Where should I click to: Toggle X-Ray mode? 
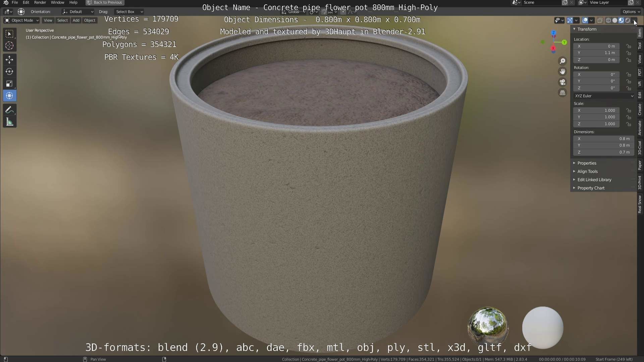[x=600, y=20]
